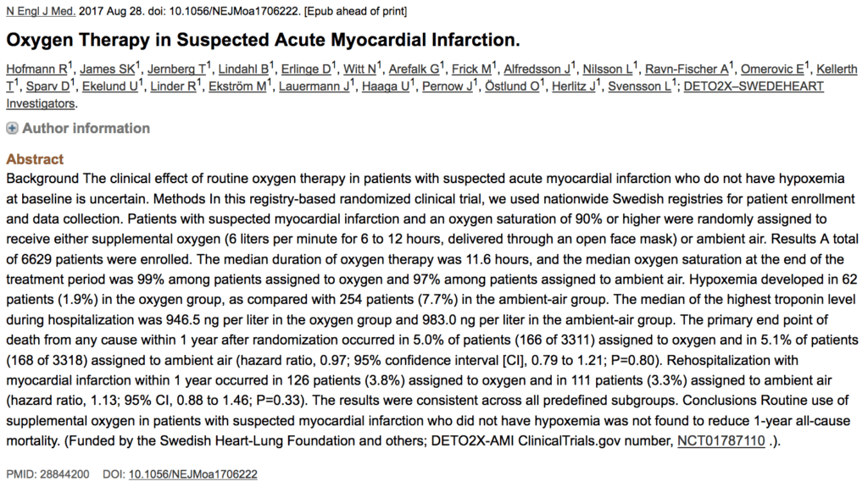868x487 pixels.
Task: Open the N Engl J Med journal link
Action: tap(41, 11)
